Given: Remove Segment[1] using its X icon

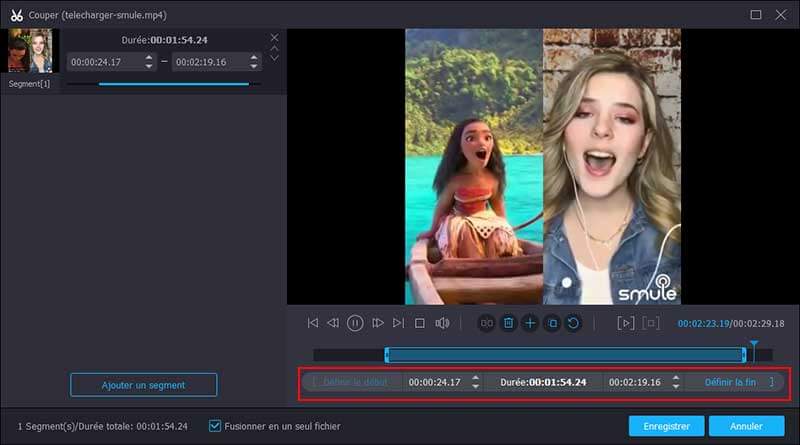Looking at the screenshot, I should click(x=275, y=38).
